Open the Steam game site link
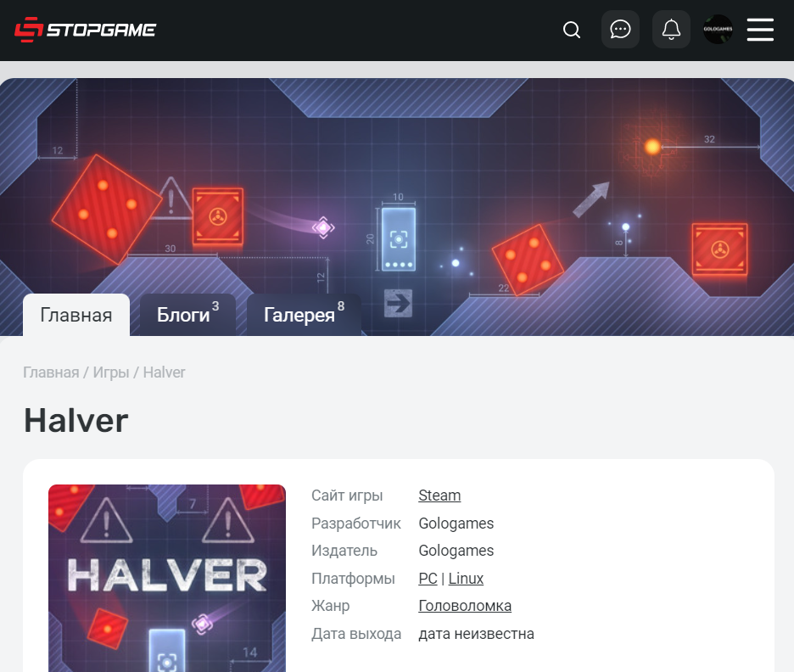 439,496
